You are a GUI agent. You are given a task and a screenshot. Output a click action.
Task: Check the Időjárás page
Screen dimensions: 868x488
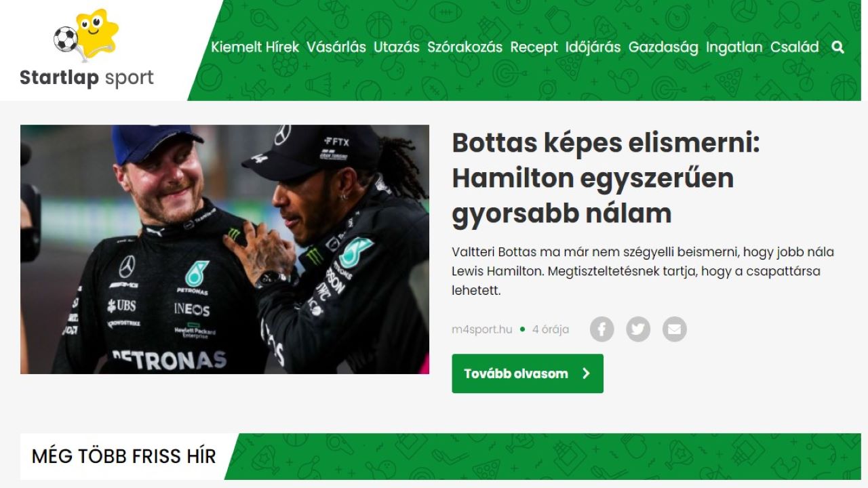tap(593, 47)
